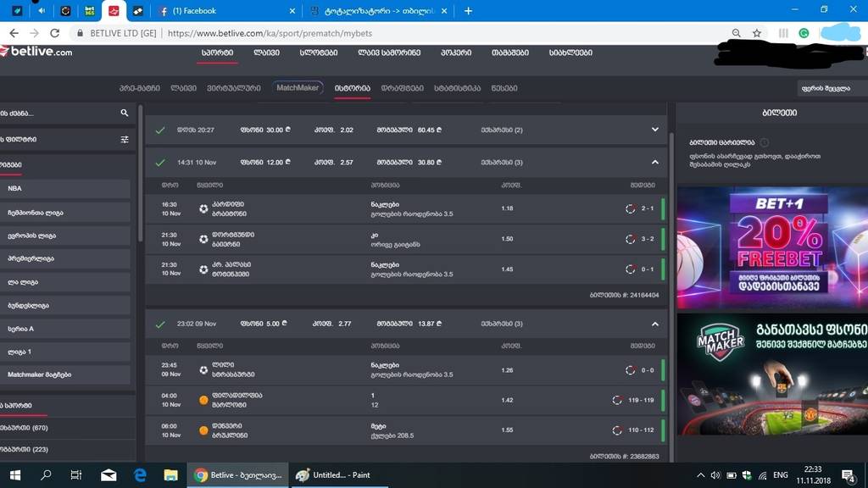Viewport: 868px width, 488px height.
Task: Open the sidebar filter sliders icon
Action: coord(125,140)
